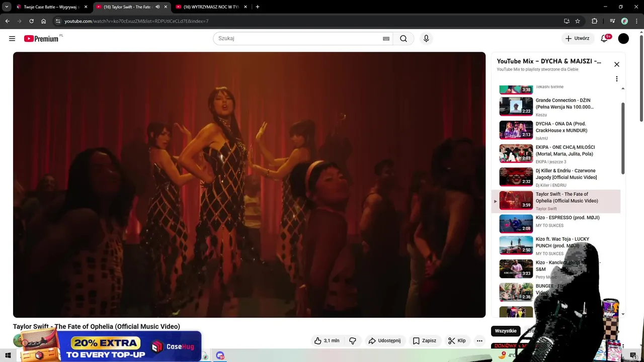Image resolution: width=644 pixels, height=362 pixels.
Task: Select Taylor Swift - The Fate of Ophelia playlist entry
Action: coord(557,201)
